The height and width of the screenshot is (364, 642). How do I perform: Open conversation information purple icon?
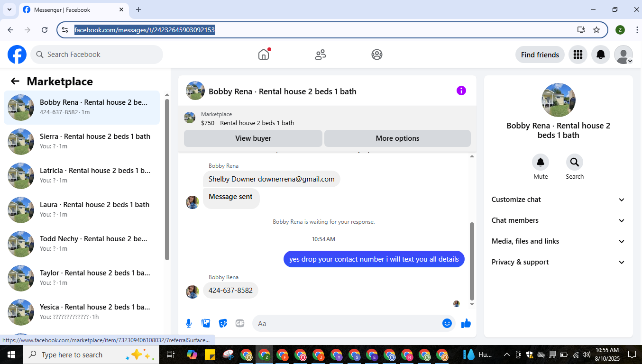[461, 91]
